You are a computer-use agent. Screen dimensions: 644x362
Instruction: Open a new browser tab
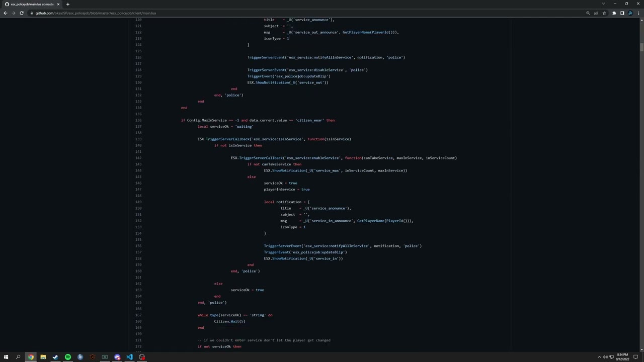pos(67,4)
